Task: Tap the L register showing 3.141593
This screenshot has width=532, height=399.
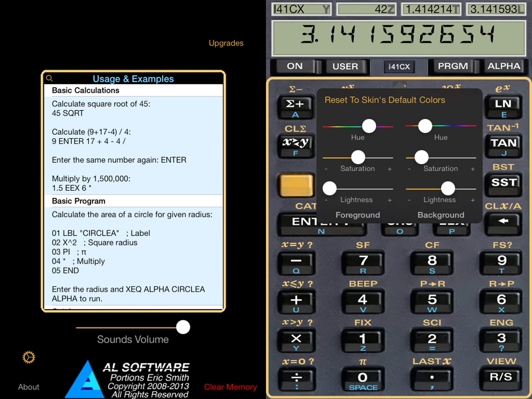Action: (496, 9)
